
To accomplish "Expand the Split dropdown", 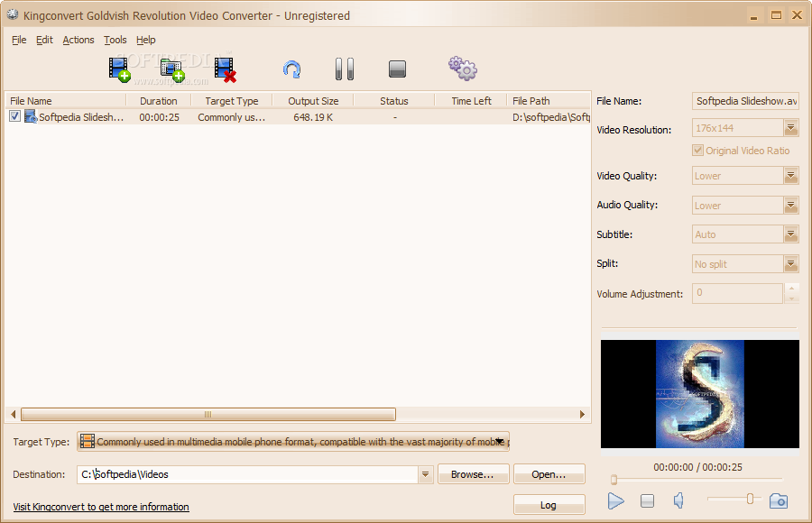I will 790,264.
